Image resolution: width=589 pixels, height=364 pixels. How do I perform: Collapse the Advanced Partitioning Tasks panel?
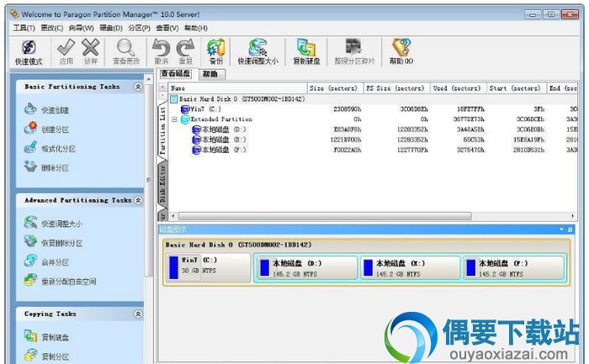(x=138, y=200)
